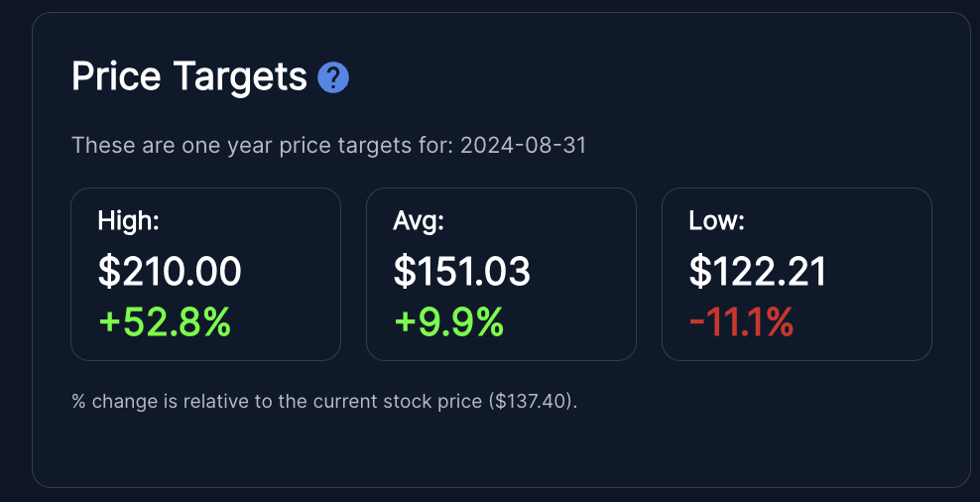
Task: Open the Low price target card
Action: click(x=796, y=275)
